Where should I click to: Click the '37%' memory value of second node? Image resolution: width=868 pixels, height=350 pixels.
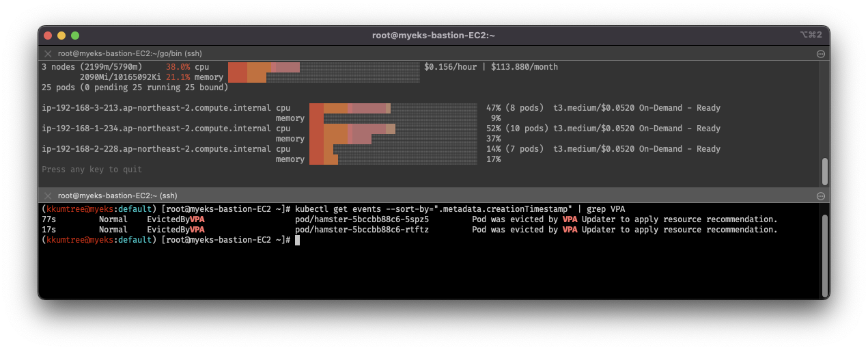tap(493, 139)
